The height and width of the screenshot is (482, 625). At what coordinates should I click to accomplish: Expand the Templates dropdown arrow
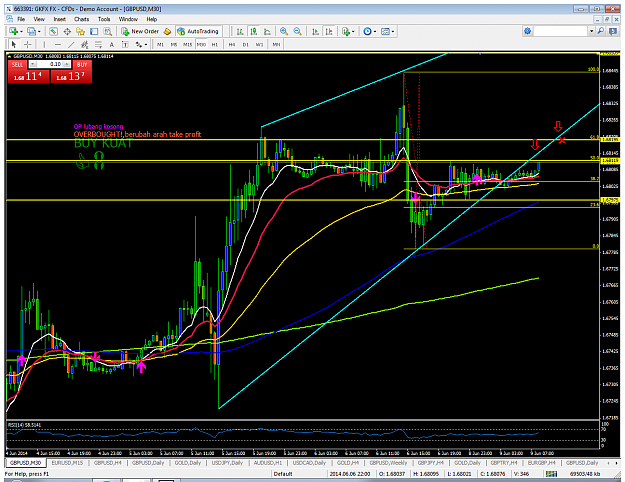pos(393,31)
